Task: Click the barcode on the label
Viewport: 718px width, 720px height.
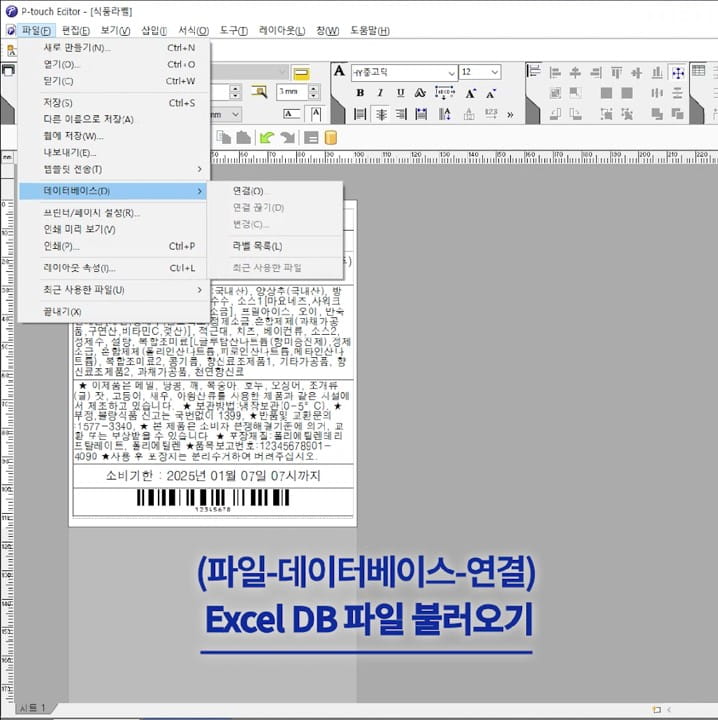Action: pyautogui.click(x=211, y=497)
